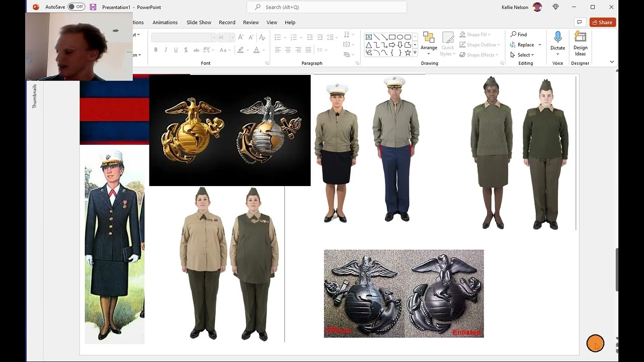The image size is (644, 362).
Task: Toggle Center alignment button
Action: pyautogui.click(x=288, y=50)
